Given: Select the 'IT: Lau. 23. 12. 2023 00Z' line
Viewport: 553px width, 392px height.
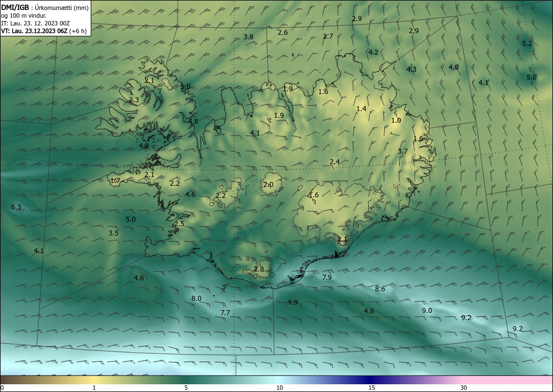Looking at the screenshot, I should [35, 23].
